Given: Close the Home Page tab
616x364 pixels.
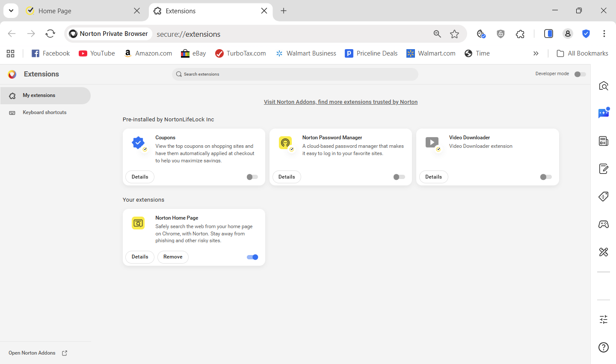Looking at the screenshot, I should (137, 11).
